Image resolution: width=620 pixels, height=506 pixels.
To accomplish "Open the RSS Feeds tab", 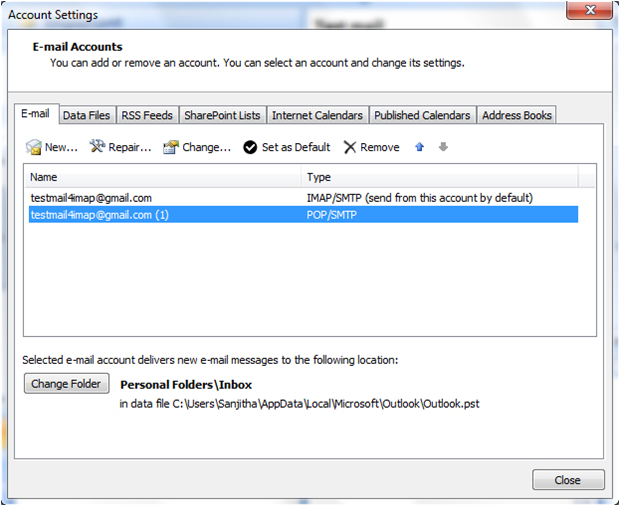I will click(147, 115).
